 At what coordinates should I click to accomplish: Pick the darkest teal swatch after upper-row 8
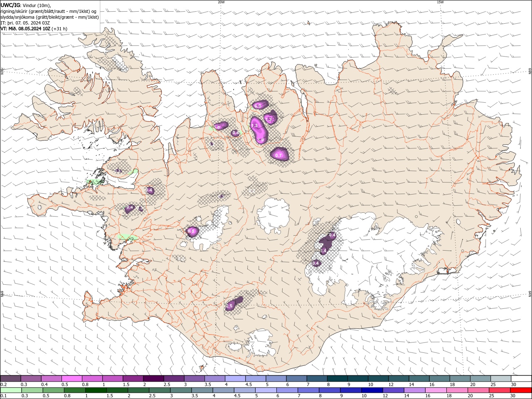(337, 379)
